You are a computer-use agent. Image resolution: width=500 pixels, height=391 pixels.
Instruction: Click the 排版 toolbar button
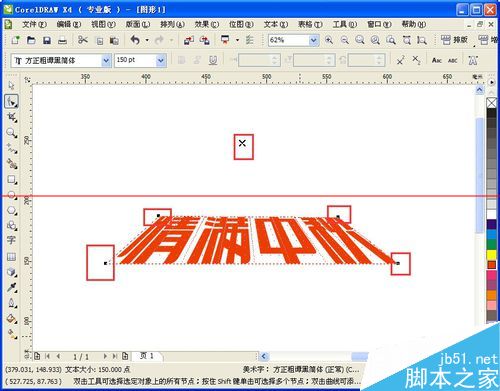[x=454, y=40]
